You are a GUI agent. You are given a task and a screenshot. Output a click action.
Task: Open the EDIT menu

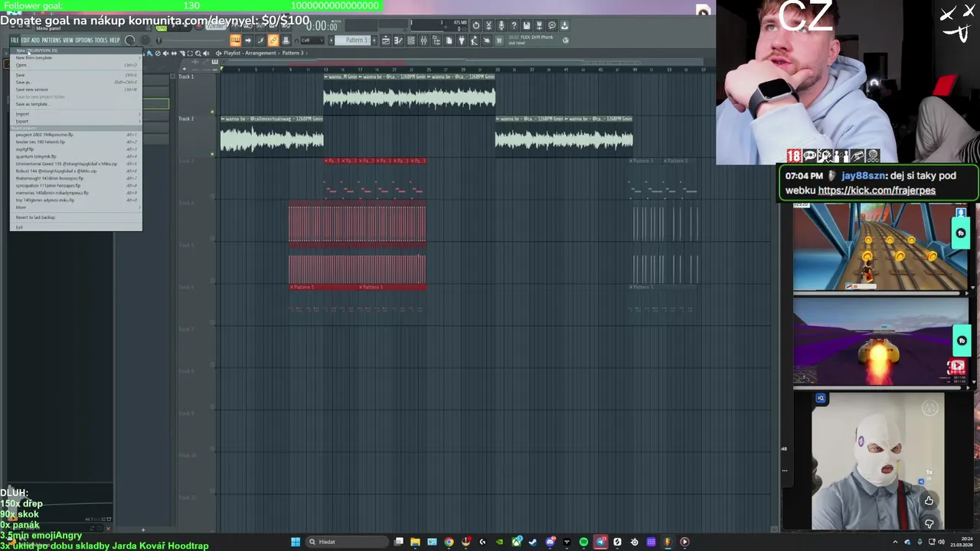(25, 40)
